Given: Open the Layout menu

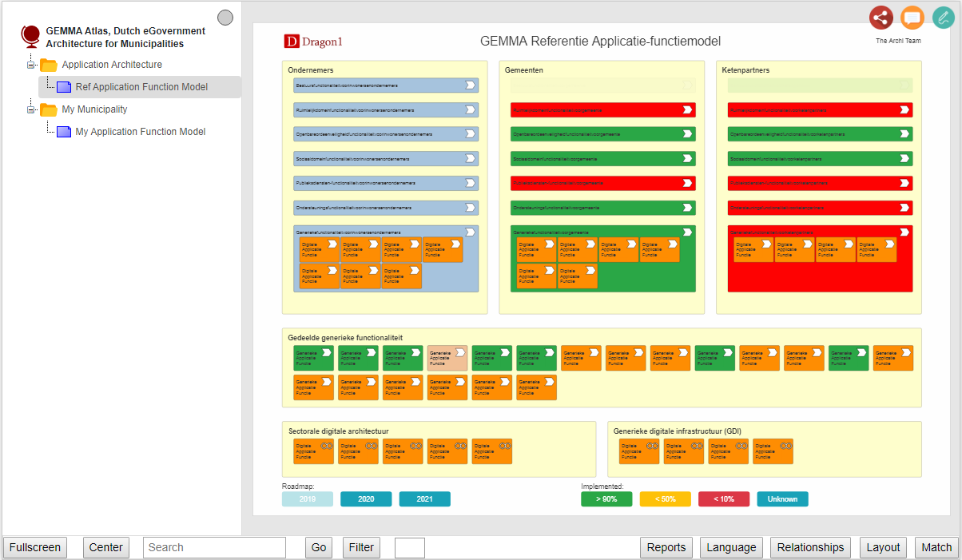Looking at the screenshot, I should tap(884, 547).
